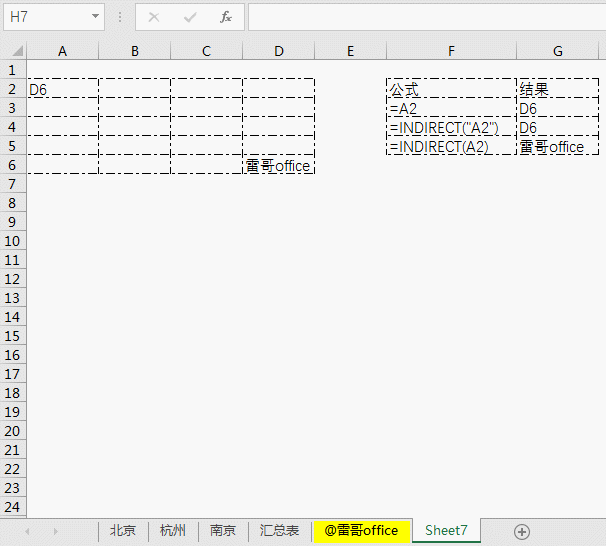Select row 1 header
The width and height of the screenshot is (606, 546).
pos(12,70)
